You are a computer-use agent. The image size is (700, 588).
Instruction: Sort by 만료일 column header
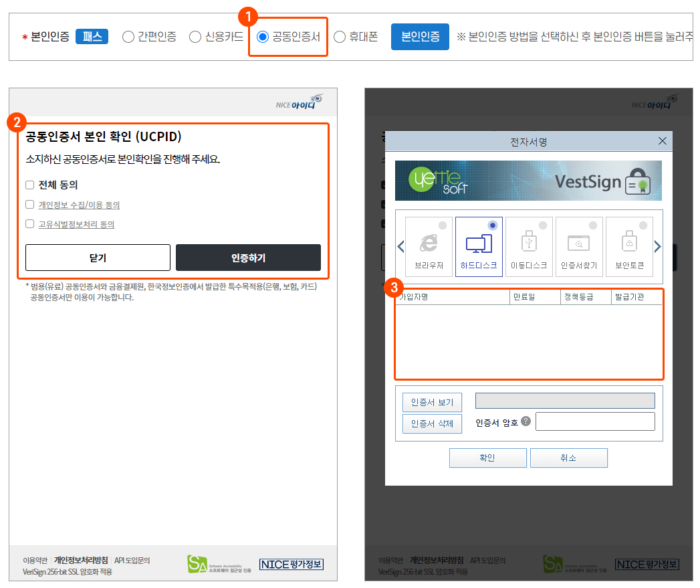(535, 297)
